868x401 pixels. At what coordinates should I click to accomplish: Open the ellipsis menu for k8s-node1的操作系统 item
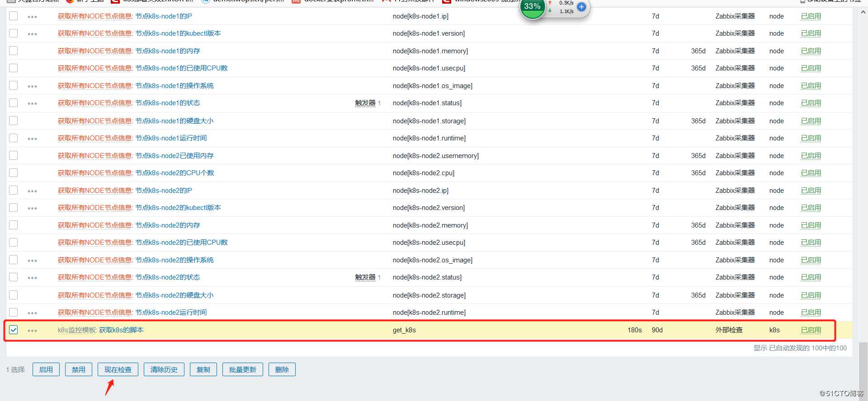[32, 86]
